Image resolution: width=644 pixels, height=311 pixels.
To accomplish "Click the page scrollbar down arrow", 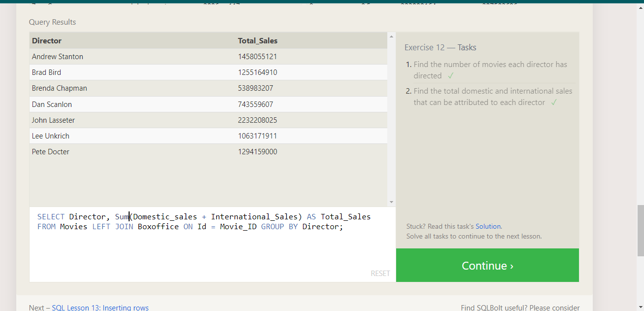I will [x=640, y=307].
